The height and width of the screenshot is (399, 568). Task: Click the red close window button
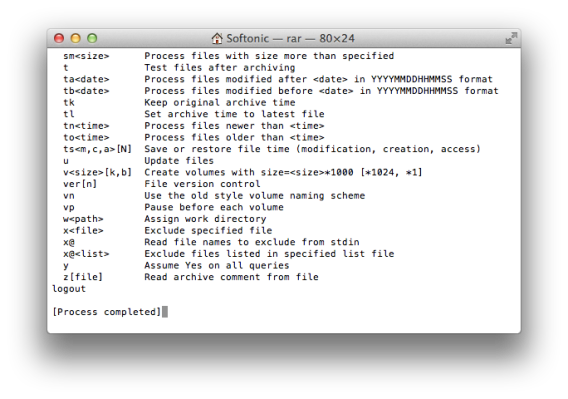tap(59, 38)
